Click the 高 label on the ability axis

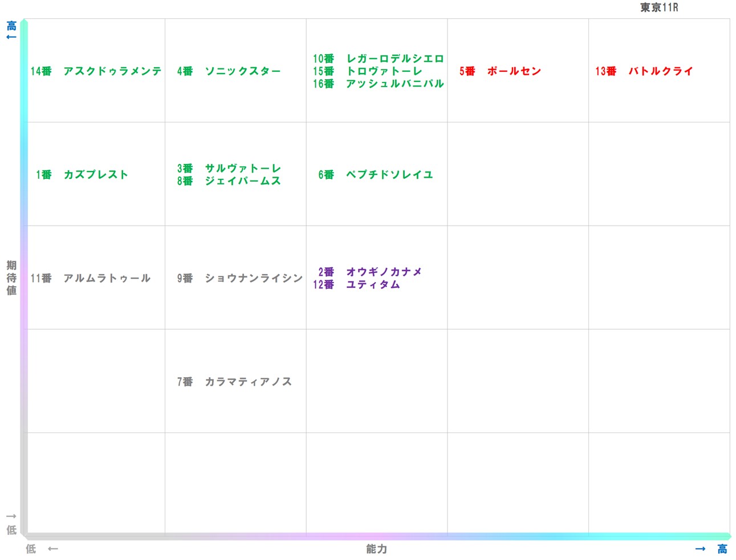point(721,549)
